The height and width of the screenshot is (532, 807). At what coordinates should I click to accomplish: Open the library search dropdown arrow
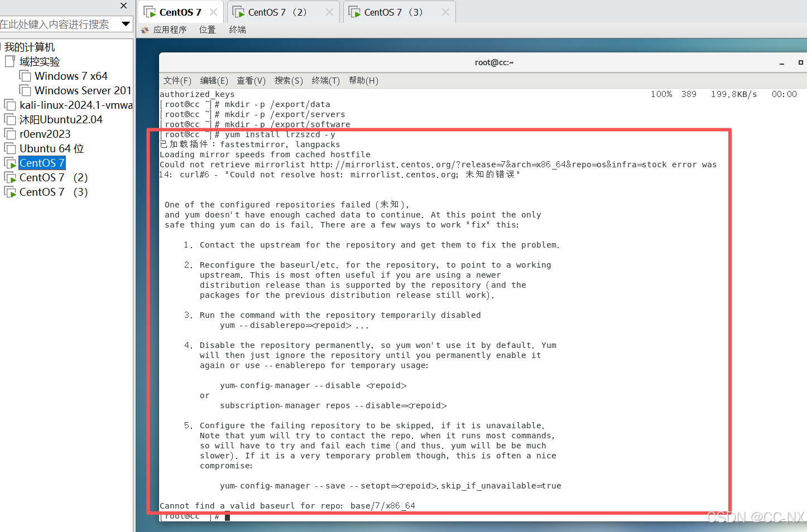click(x=126, y=24)
